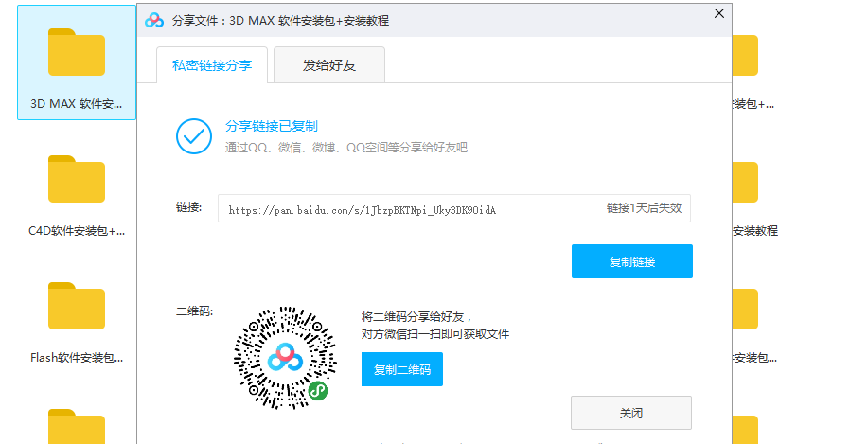The height and width of the screenshot is (444, 868).
Task: Click the partially hidden 安装教程 folder label
Action: 755,231
